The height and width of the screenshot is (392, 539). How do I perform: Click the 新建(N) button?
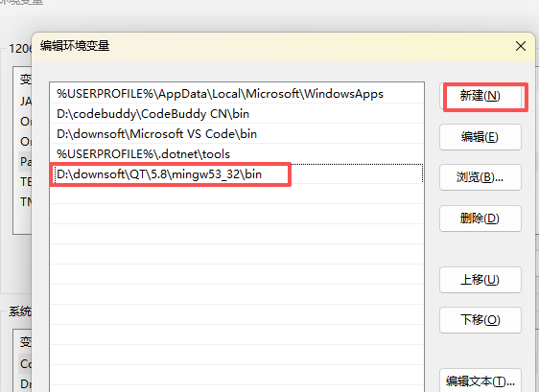tap(480, 96)
